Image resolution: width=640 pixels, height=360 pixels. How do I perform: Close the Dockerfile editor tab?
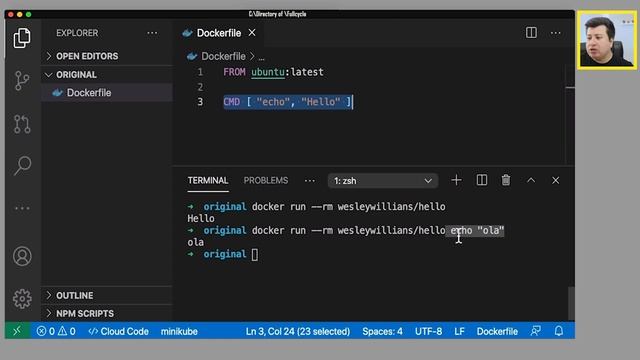pos(252,33)
